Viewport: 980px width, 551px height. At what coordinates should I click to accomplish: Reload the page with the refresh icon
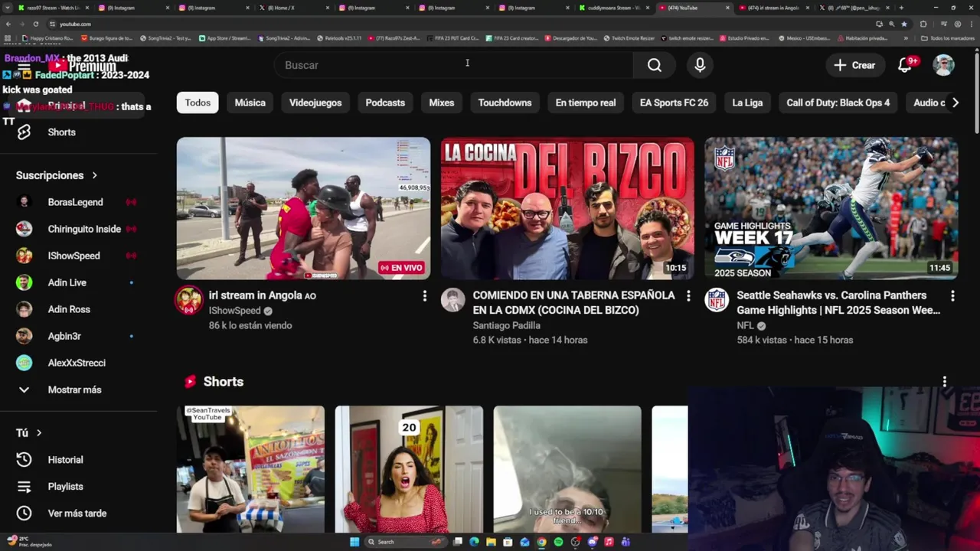(34, 24)
